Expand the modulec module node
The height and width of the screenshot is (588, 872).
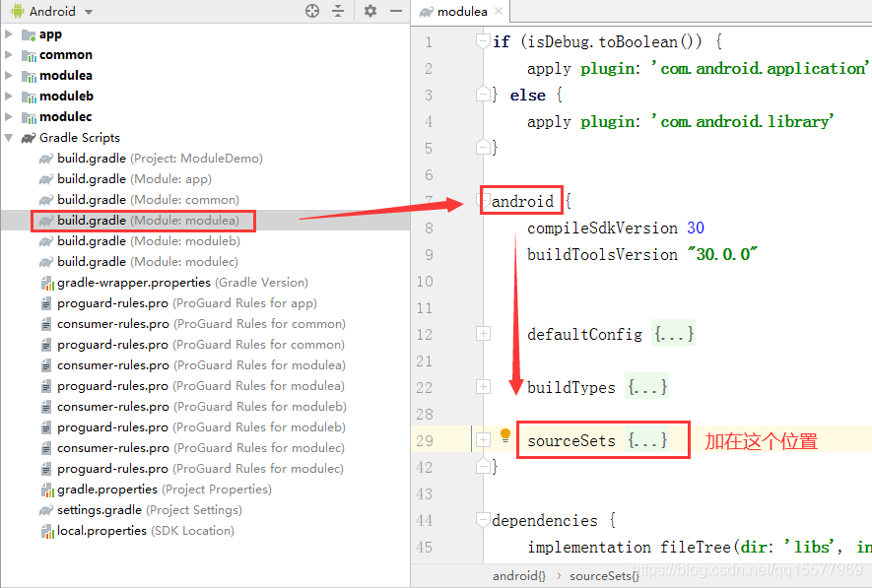point(8,116)
